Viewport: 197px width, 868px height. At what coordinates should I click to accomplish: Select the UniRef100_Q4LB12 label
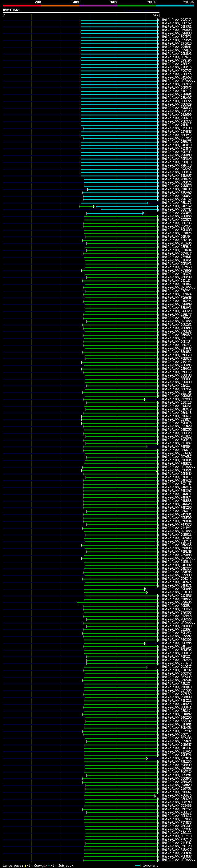176,125
